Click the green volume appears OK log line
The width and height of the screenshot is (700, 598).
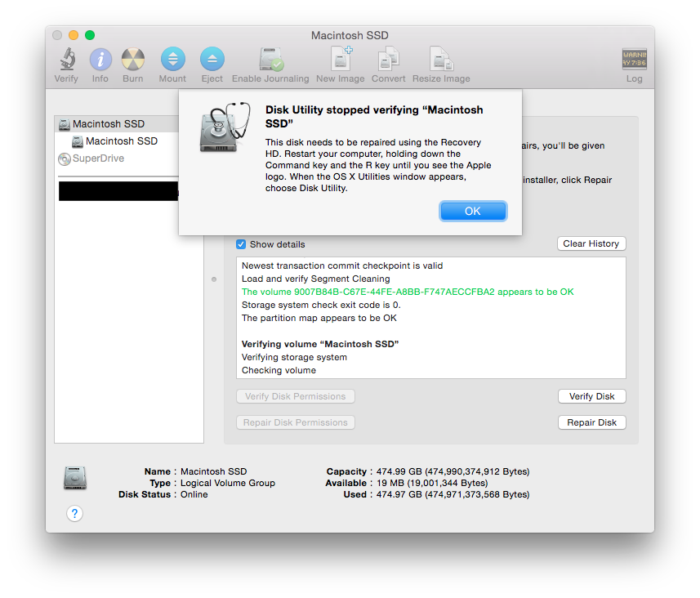click(408, 292)
